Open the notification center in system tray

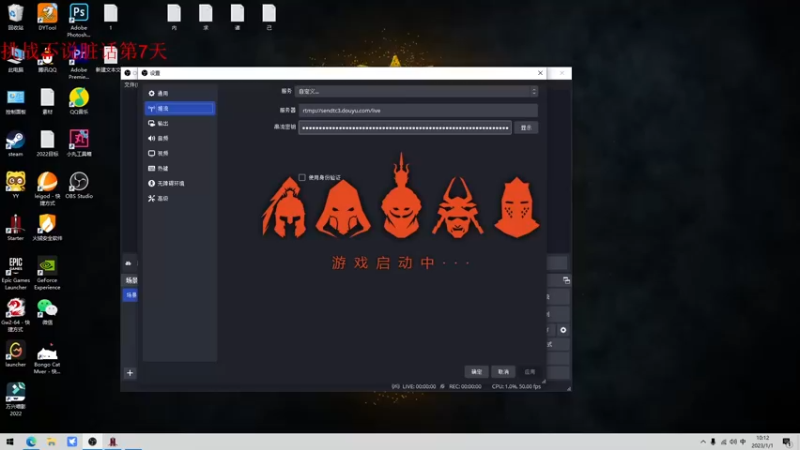[x=787, y=442]
